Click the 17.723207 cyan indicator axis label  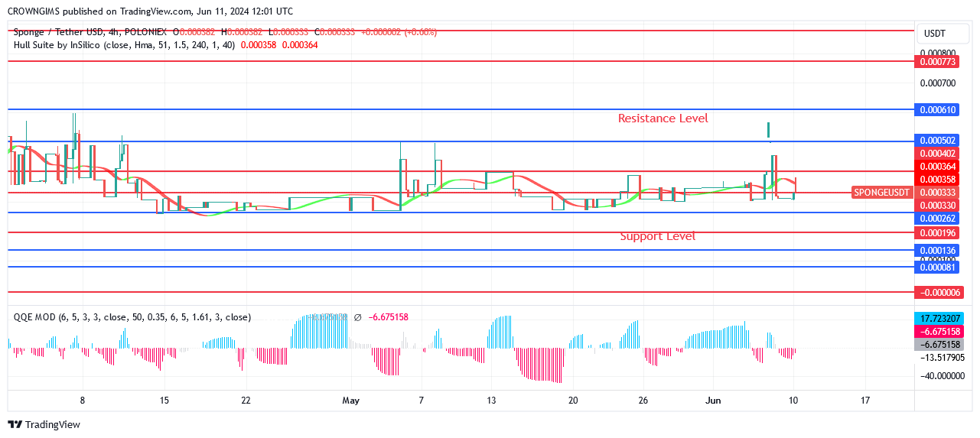click(938, 318)
